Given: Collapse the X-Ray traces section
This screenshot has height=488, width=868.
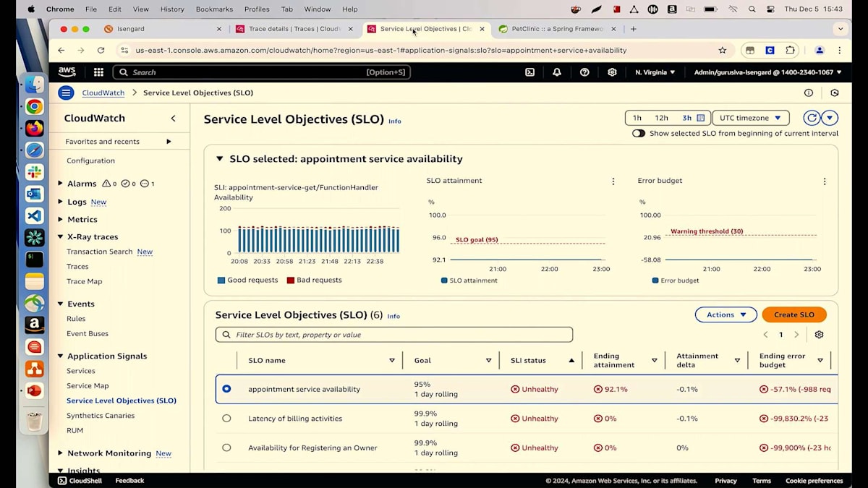Looking at the screenshot, I should click(60, 236).
